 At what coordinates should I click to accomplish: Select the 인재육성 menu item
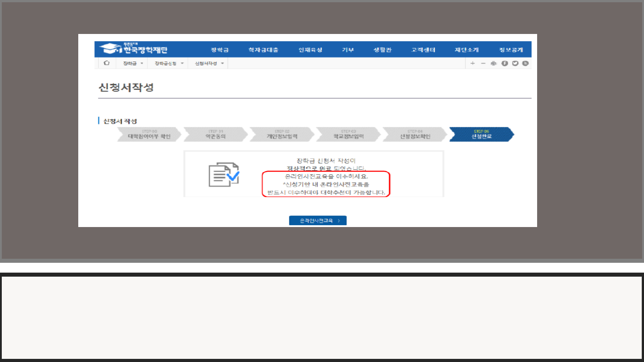coord(310,50)
